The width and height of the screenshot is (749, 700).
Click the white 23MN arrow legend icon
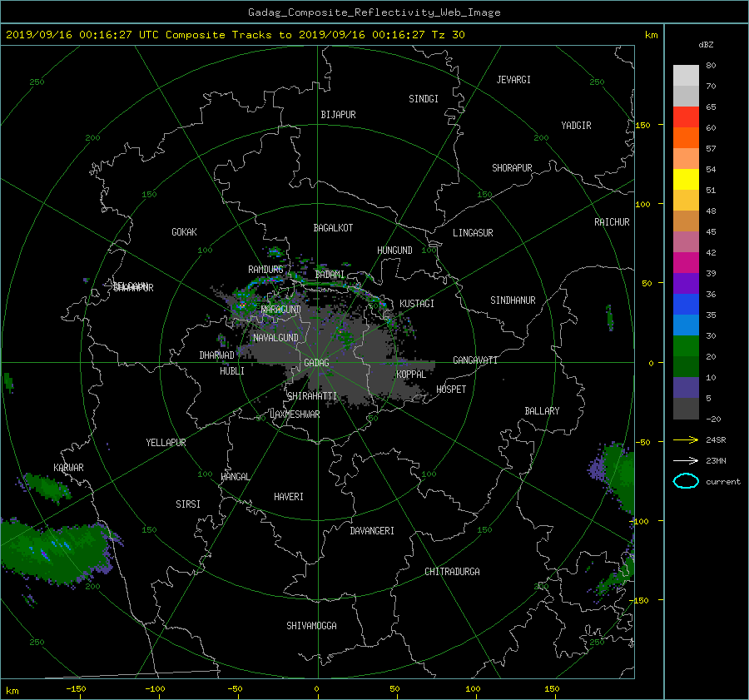point(686,460)
